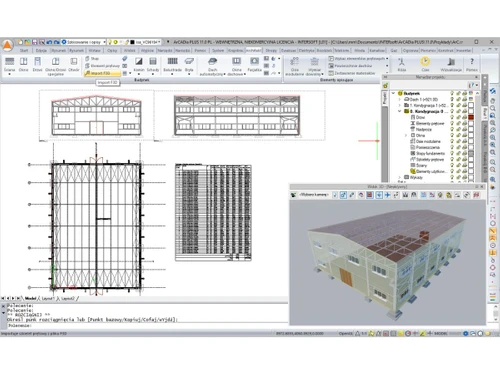This screenshot has width=500, height=375.
Task: Click the Element prętowy button
Action: pyautogui.click(x=102, y=66)
